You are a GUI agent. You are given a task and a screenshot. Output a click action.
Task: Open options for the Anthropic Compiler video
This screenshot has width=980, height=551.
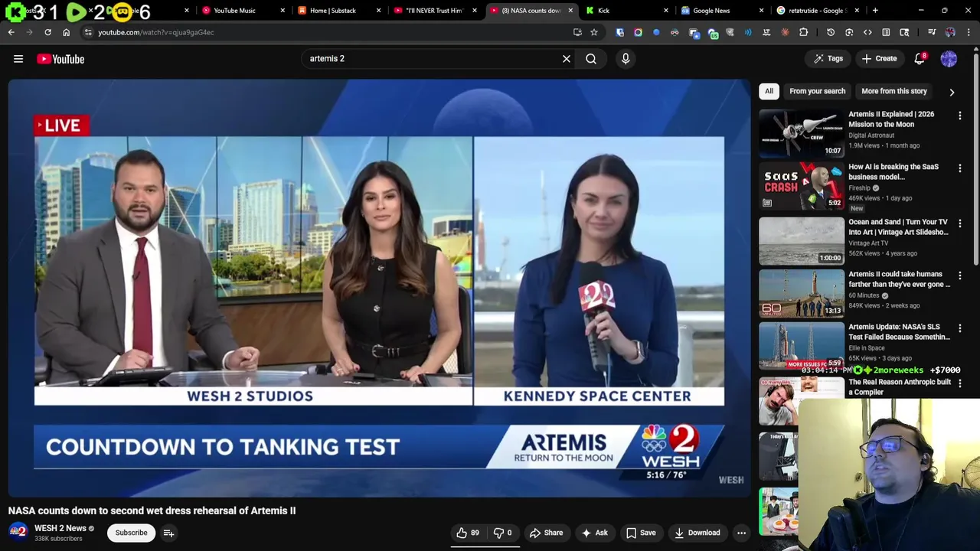coord(959,383)
